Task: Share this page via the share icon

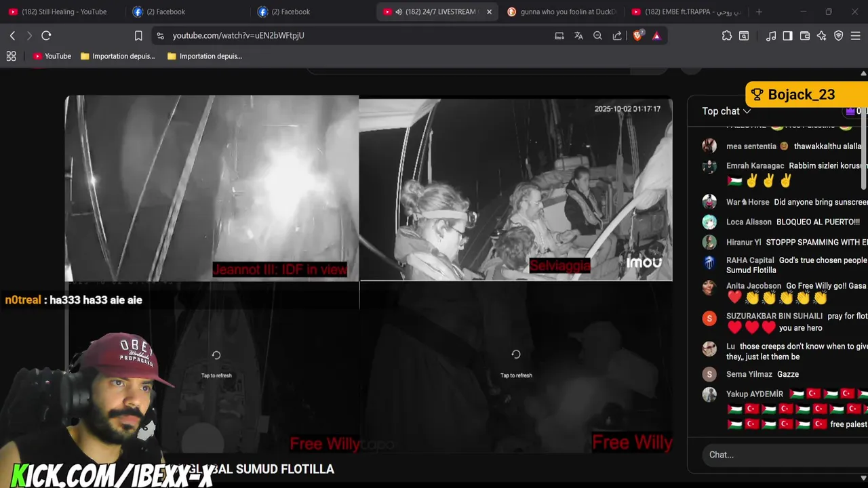Action: (617, 36)
